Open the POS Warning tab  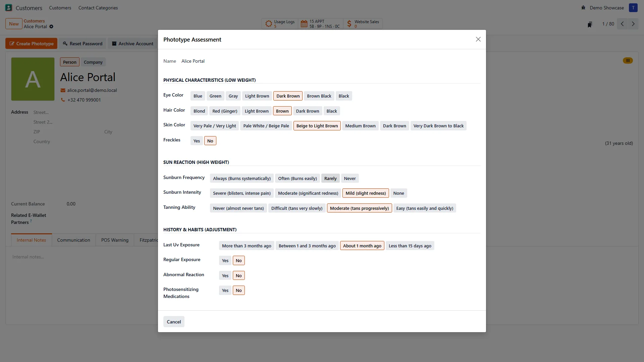pos(115,240)
